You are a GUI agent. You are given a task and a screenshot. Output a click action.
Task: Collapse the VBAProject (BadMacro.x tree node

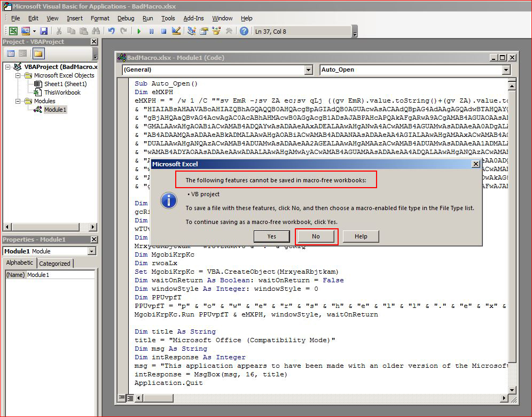[8, 67]
